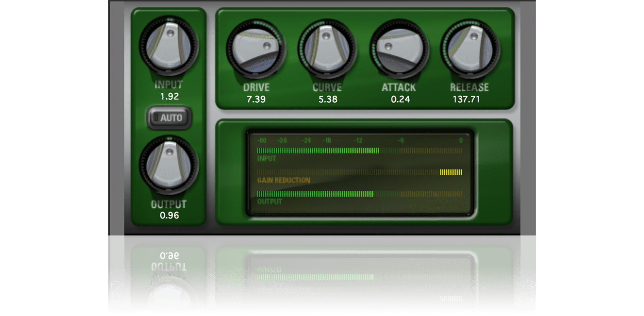Click the INPUT gain knob

click(x=169, y=45)
